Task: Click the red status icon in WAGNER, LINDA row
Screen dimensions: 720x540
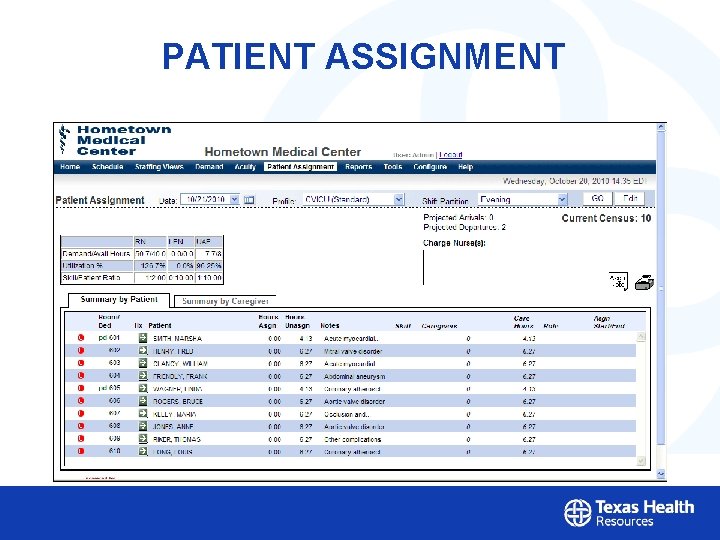Action: click(81, 388)
